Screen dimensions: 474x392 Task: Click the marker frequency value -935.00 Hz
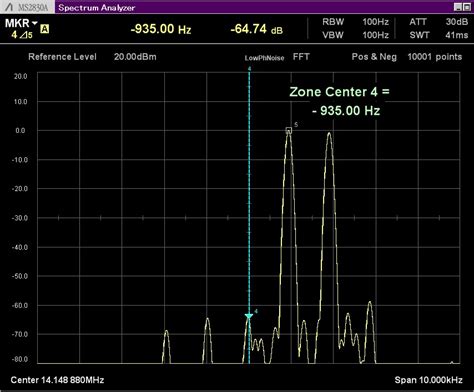[x=161, y=29]
